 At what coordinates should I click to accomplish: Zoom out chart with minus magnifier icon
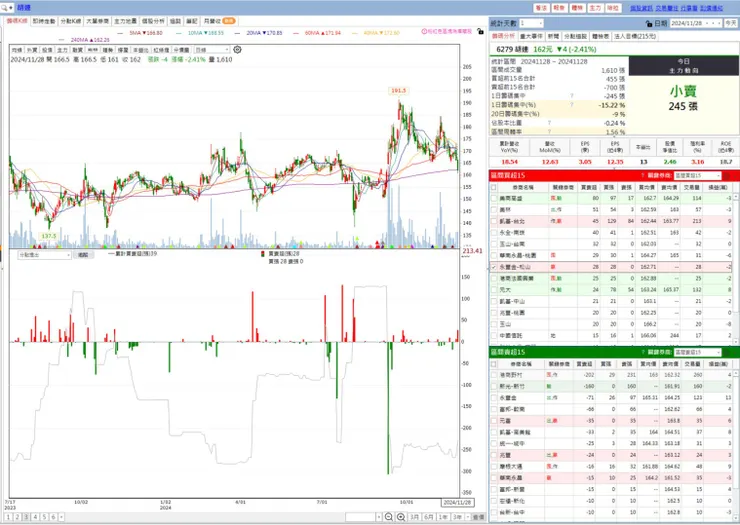pyautogui.click(x=388, y=517)
